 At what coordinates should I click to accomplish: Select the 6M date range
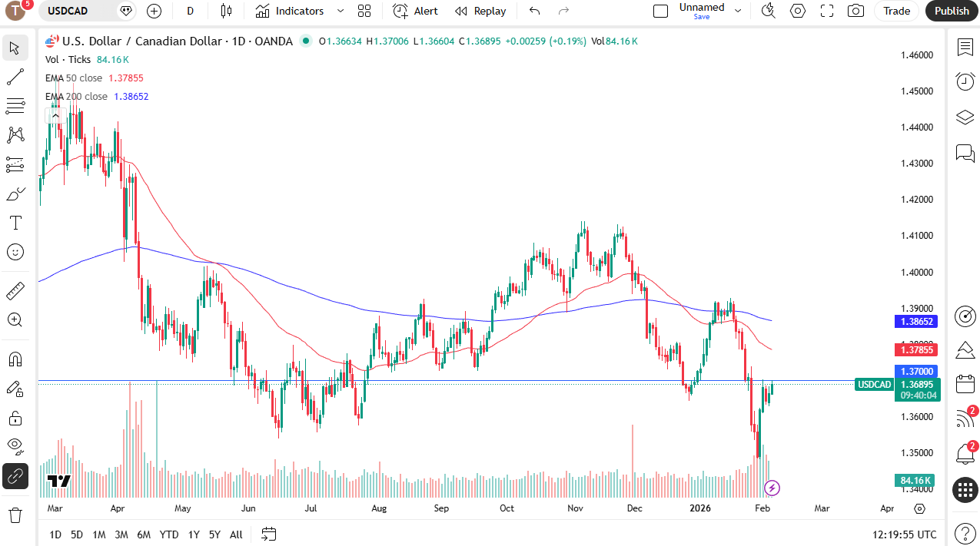(x=144, y=534)
